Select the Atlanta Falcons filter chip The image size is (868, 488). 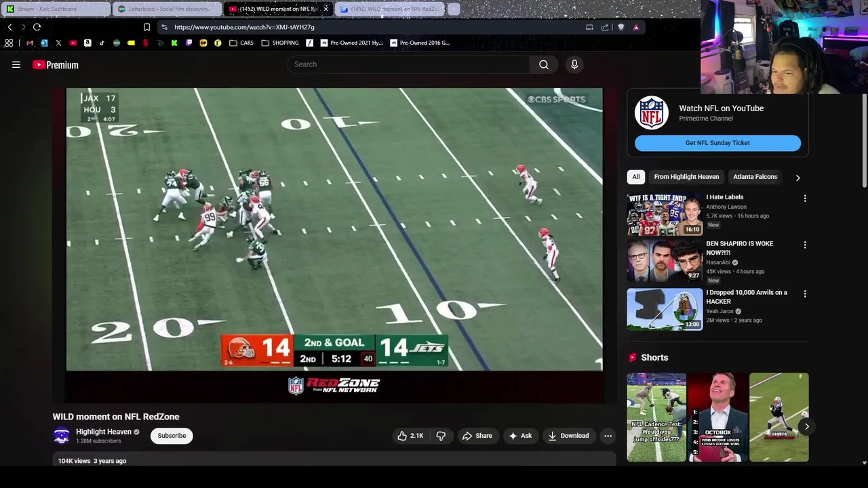point(755,177)
